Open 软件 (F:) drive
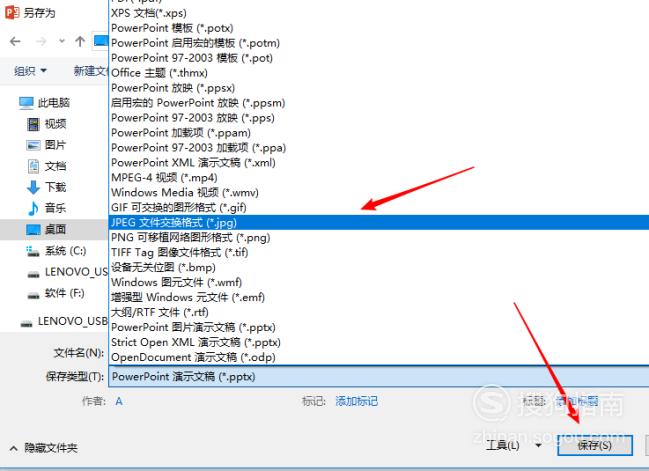Screen dimensions: 649x471 click(65, 293)
